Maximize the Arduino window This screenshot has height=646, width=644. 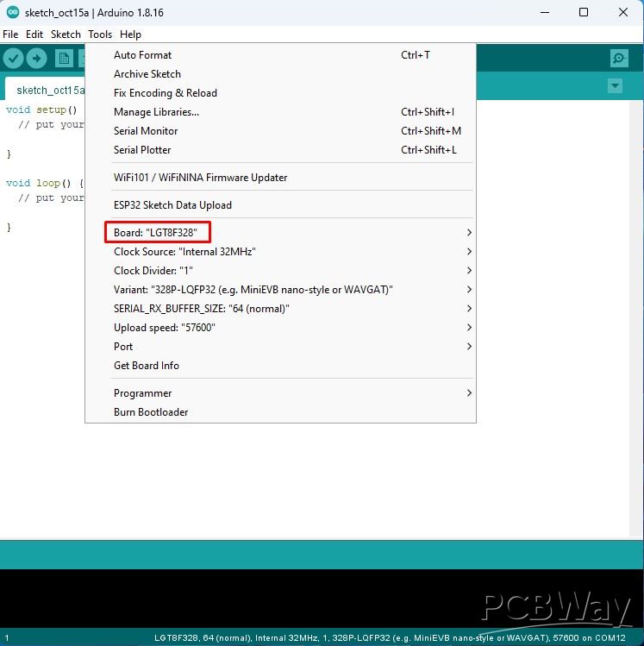(584, 12)
